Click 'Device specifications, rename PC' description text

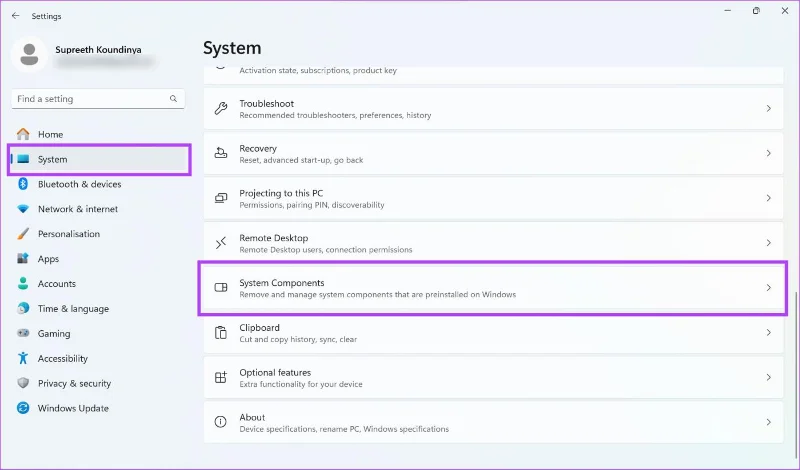344,429
